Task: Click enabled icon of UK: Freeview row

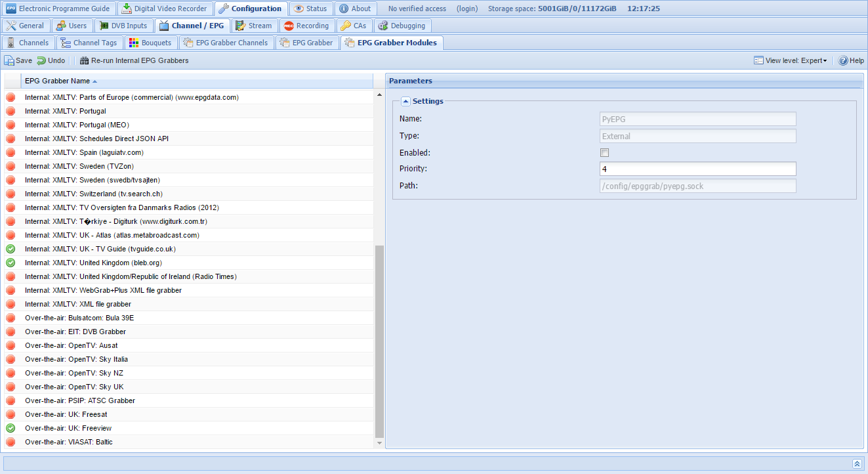Action: [x=10, y=428]
